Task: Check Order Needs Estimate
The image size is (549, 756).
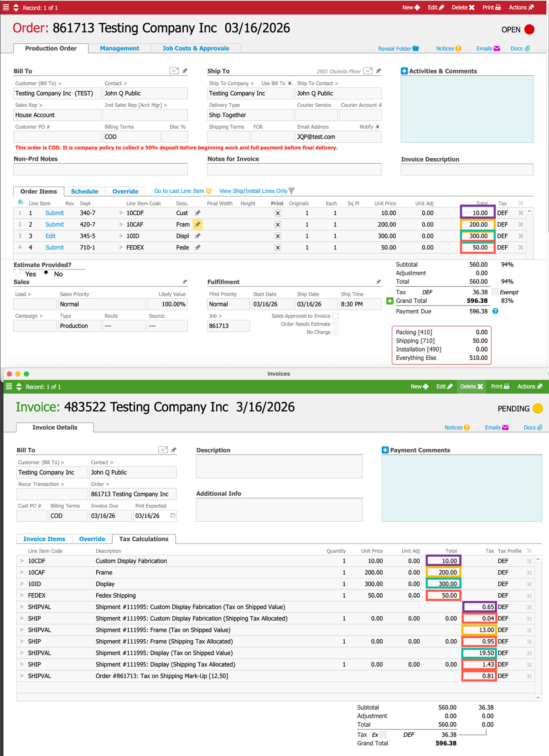Action: 336,324
